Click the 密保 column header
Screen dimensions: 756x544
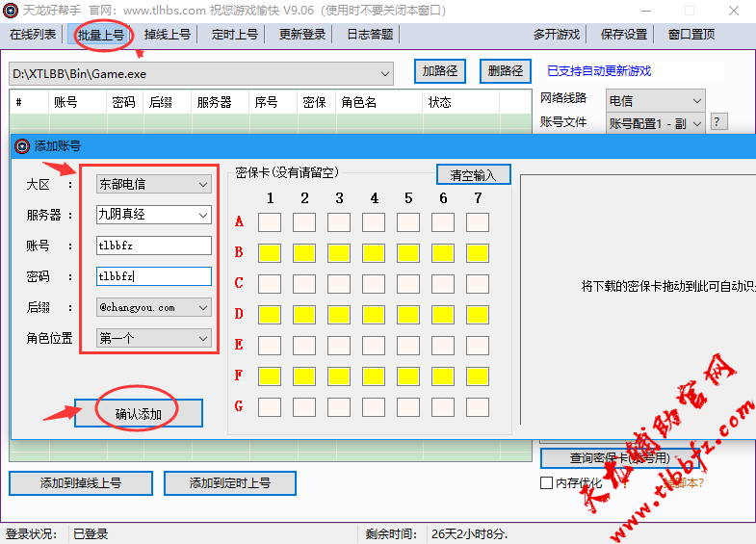tap(317, 102)
